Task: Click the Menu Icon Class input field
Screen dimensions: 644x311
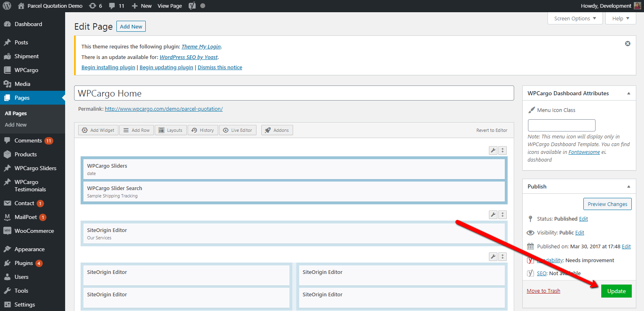Action: (x=562, y=125)
